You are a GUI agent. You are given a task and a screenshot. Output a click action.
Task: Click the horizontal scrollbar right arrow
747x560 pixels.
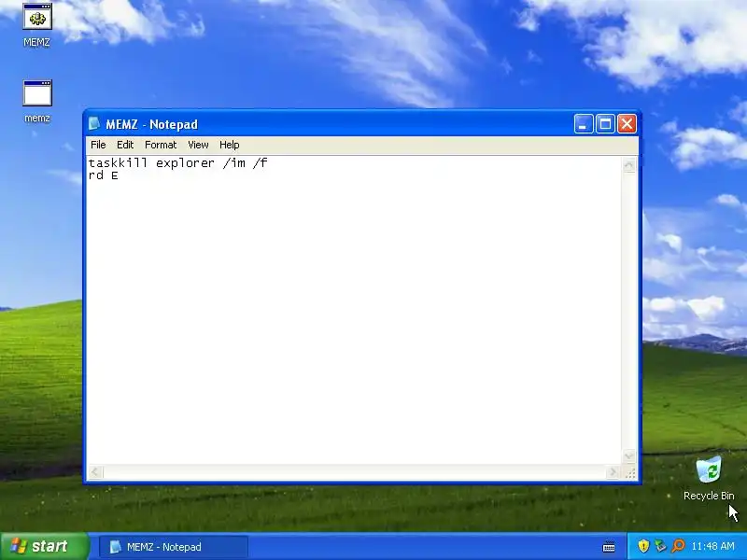[x=613, y=472]
